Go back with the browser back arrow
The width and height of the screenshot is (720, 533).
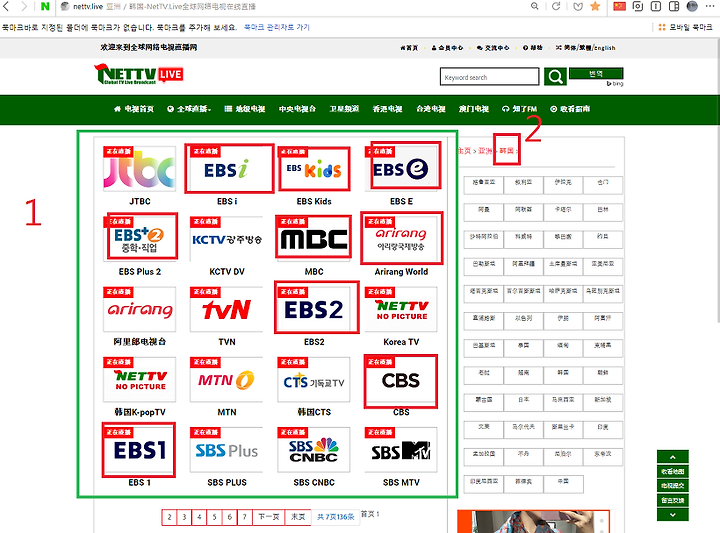[x=6, y=6]
